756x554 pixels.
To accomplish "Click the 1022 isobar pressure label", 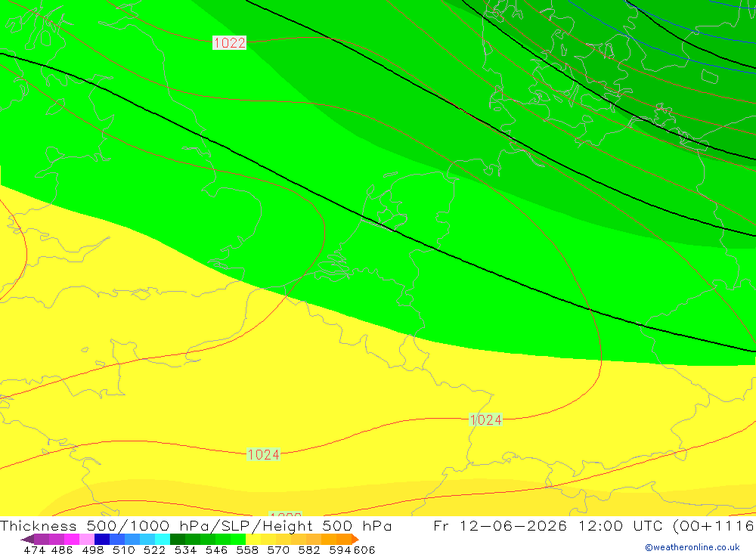I will [230, 43].
